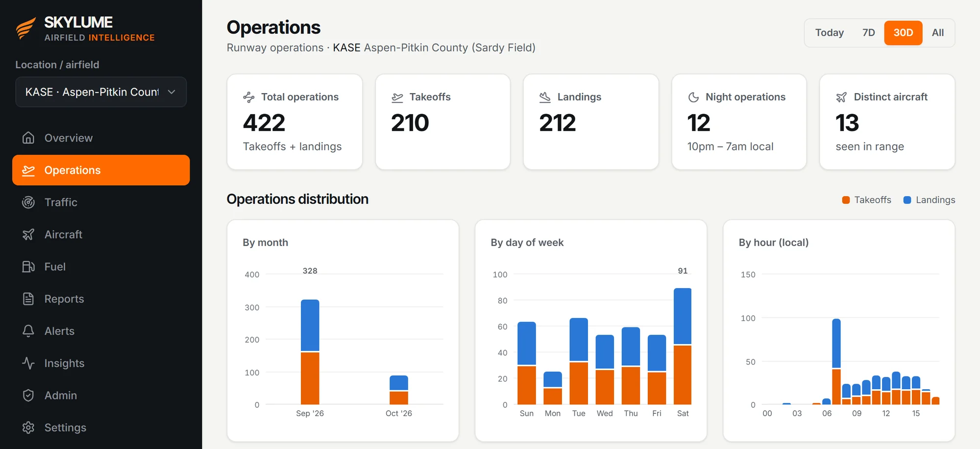980x449 pixels.
Task: Click the Admin shield icon
Action: pos(28,395)
